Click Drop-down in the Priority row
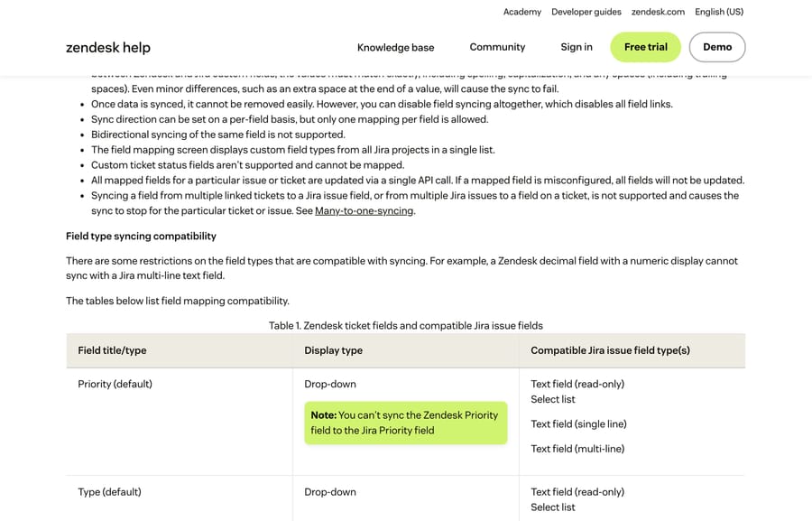 tap(330, 384)
